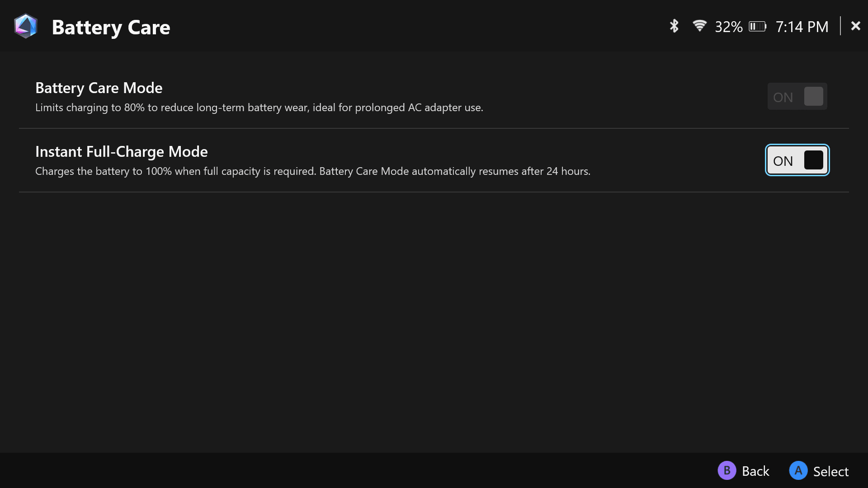Screen dimensions: 868x488
Task: Click the blue A button icon
Action: click(x=798, y=471)
